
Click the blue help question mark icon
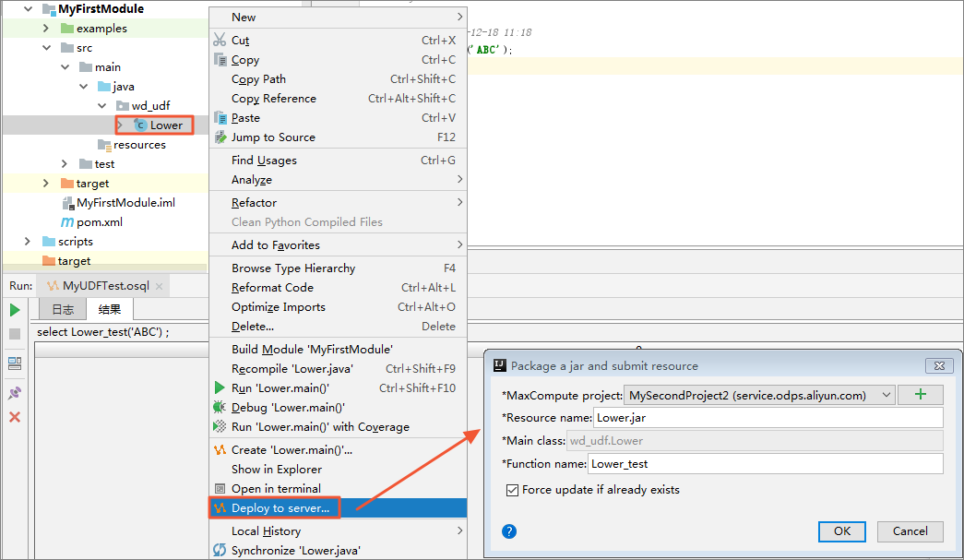pos(509,531)
